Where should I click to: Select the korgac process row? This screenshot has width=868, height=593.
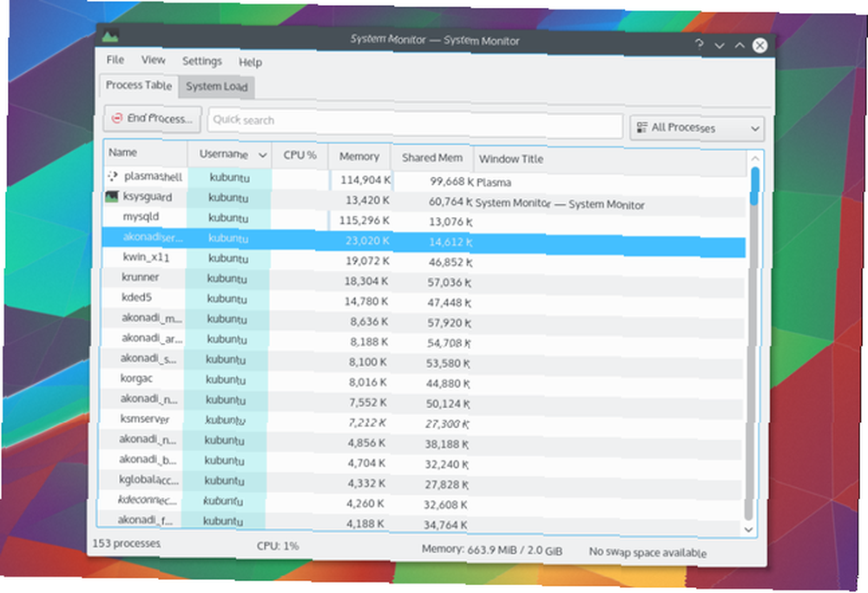421,381
